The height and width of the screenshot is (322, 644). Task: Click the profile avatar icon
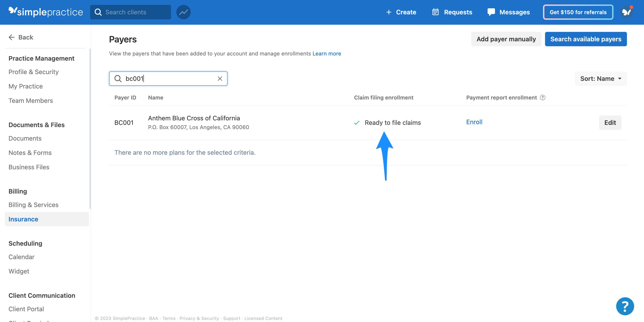[627, 12]
